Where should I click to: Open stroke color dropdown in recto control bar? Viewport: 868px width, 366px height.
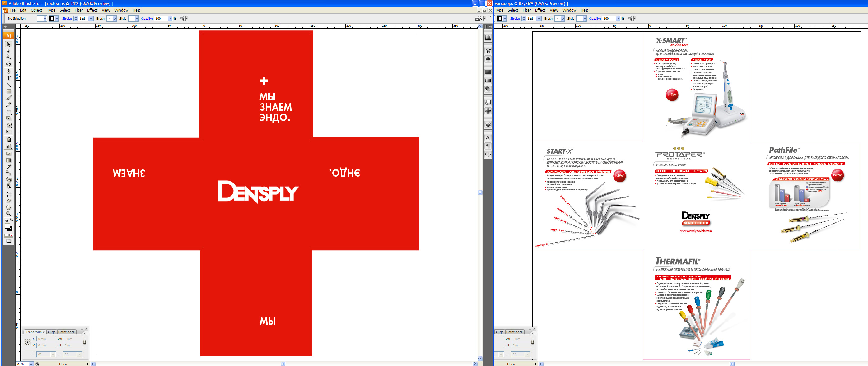click(x=57, y=19)
